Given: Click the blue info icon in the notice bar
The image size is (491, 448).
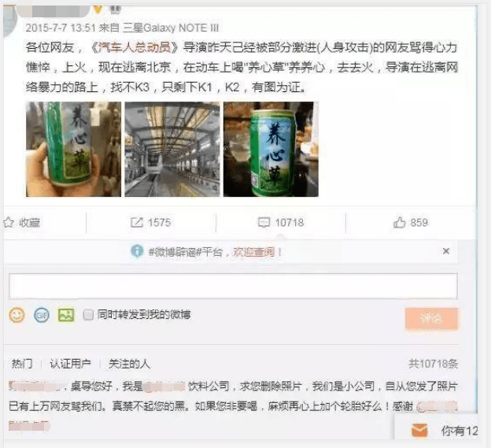Looking at the screenshot, I should (137, 251).
